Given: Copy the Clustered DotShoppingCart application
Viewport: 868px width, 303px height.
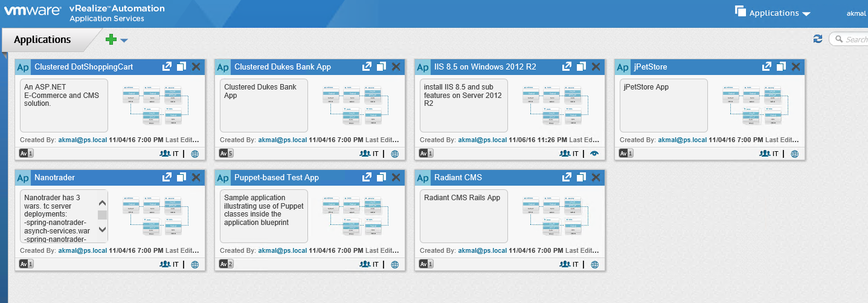Looking at the screenshot, I should tap(181, 67).
